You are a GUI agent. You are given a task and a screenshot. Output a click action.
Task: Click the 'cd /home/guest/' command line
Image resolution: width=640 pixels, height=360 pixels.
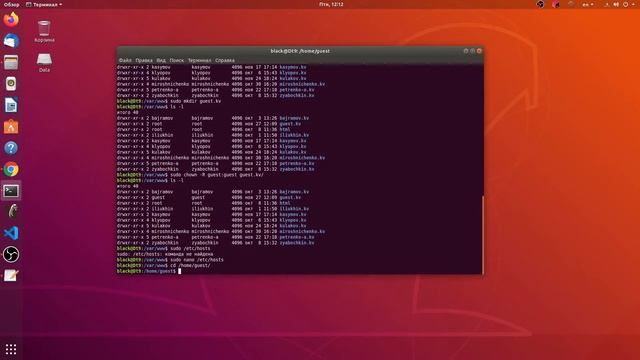coord(164,265)
